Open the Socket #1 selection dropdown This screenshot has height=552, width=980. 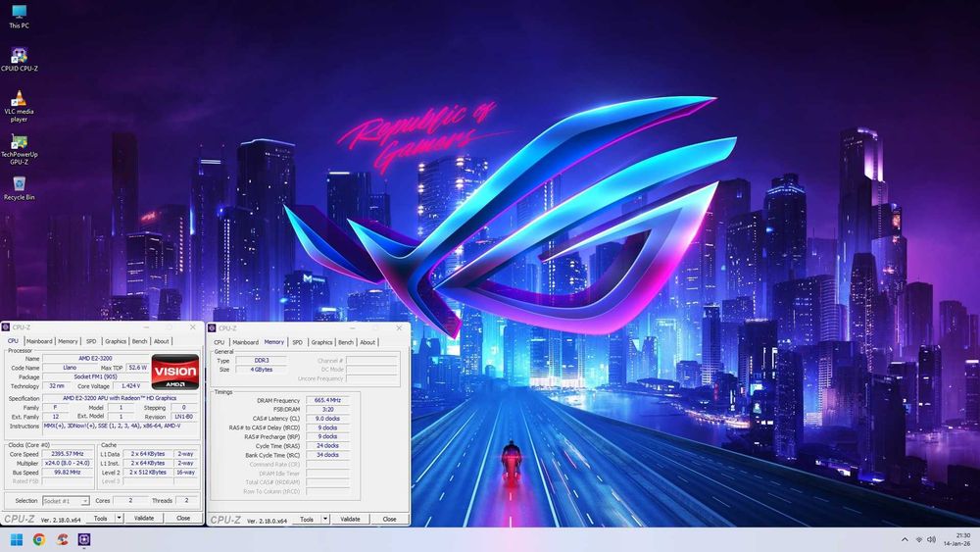(x=66, y=501)
